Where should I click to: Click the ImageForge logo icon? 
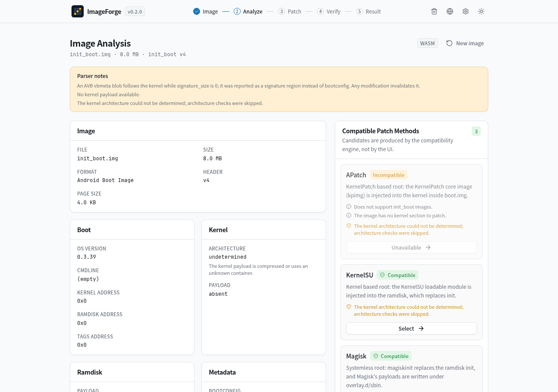pos(78,11)
